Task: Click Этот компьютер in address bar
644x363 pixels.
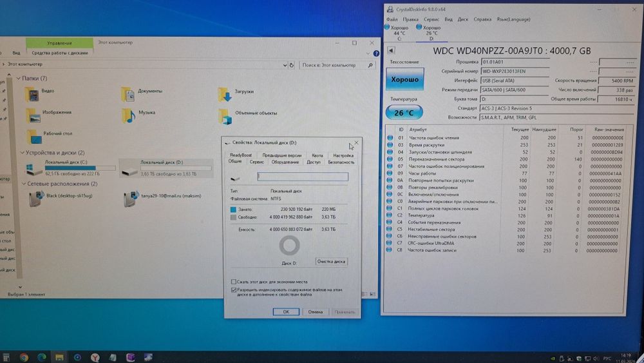Action: (x=25, y=64)
